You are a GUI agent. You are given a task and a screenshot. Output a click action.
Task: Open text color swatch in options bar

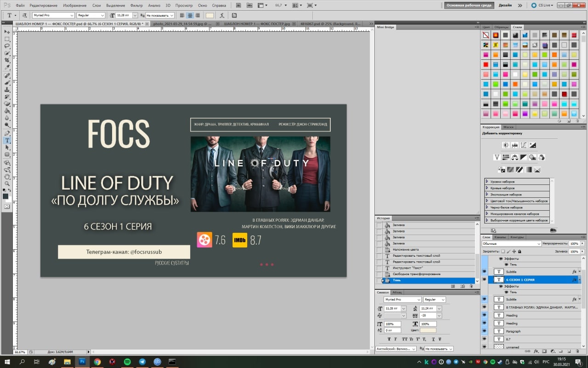pyautogui.click(x=209, y=15)
